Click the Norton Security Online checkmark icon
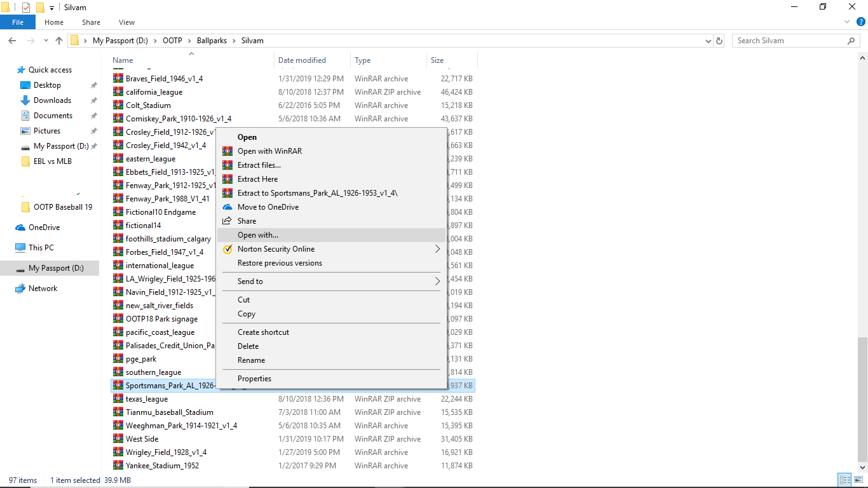The width and height of the screenshot is (868, 488). click(x=227, y=249)
